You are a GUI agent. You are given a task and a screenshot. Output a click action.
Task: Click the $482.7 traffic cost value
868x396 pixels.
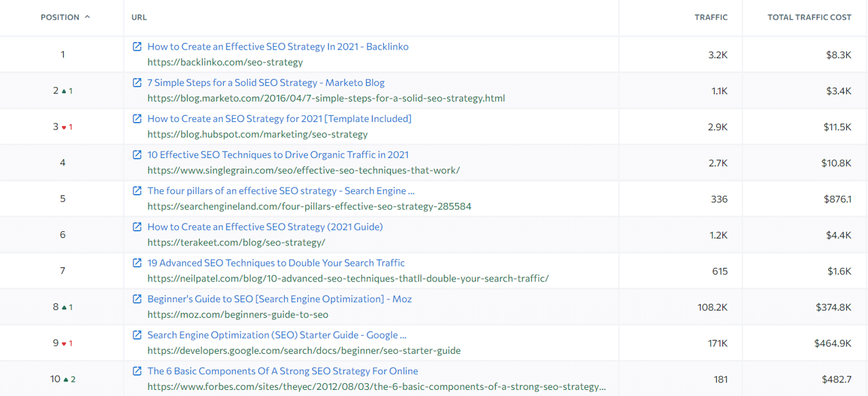coord(837,379)
